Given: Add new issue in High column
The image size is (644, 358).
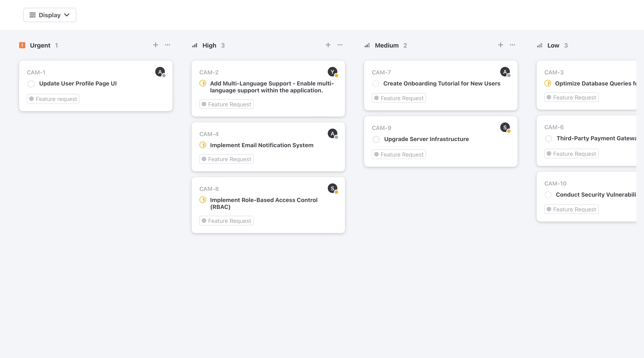Looking at the screenshot, I should [x=328, y=45].
